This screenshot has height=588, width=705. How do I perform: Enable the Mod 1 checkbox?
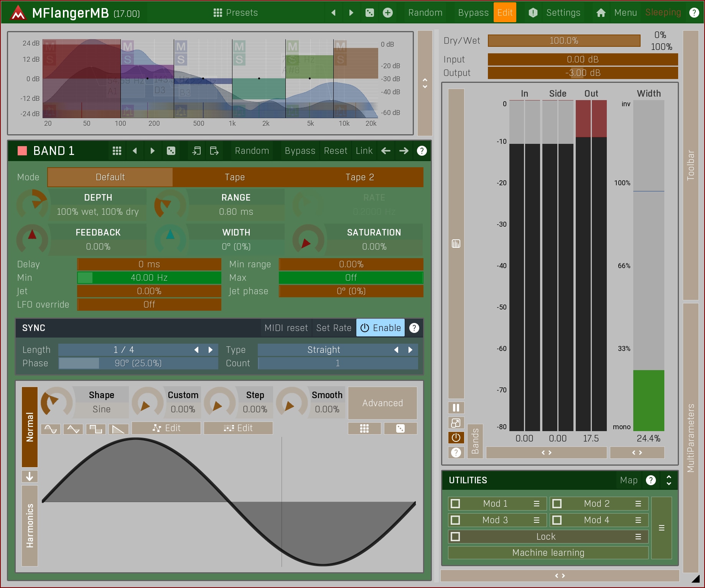pyautogui.click(x=455, y=504)
